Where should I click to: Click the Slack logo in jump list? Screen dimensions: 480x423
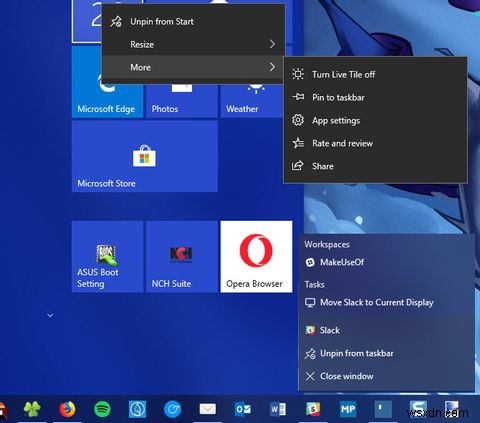[310, 330]
